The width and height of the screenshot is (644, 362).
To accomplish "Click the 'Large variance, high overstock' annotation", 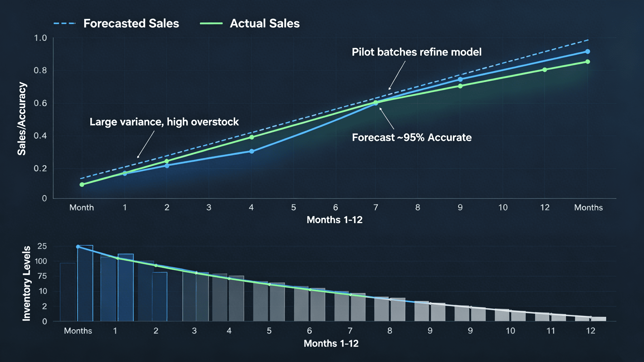I will coord(164,122).
